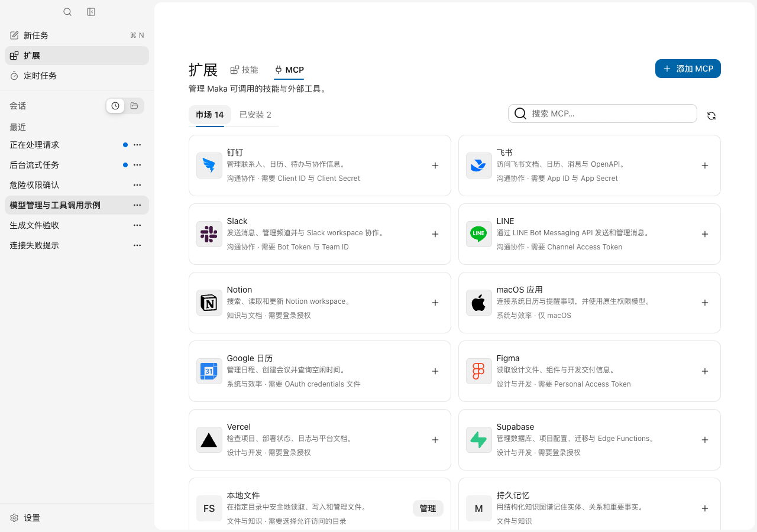The height and width of the screenshot is (532, 757).
Task: Click the Supabase logo icon
Action: tap(479, 440)
